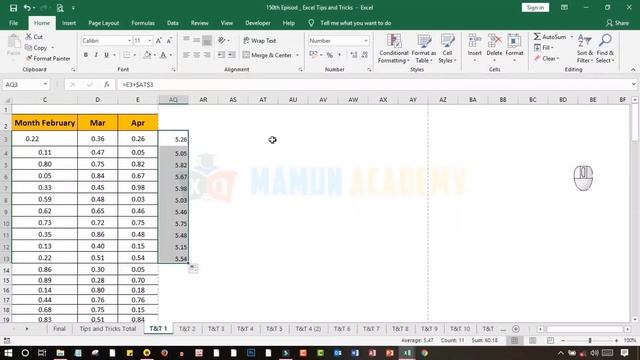Align text right

coord(207,55)
